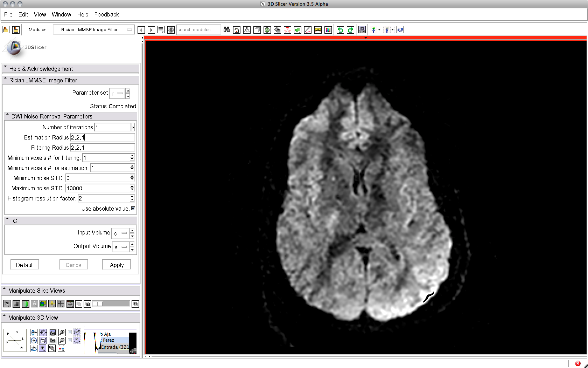
Task: Click the zoom-in magnifier in 3D View
Action: coord(62,332)
